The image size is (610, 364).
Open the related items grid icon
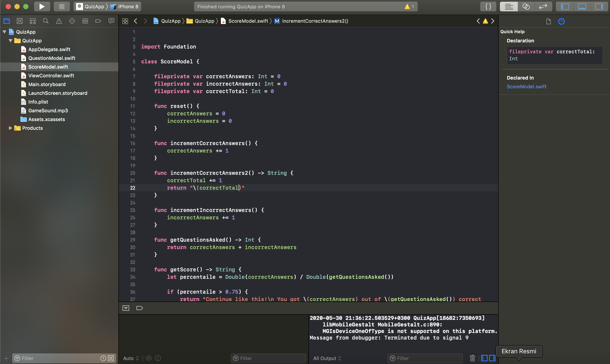pyautogui.click(x=125, y=21)
